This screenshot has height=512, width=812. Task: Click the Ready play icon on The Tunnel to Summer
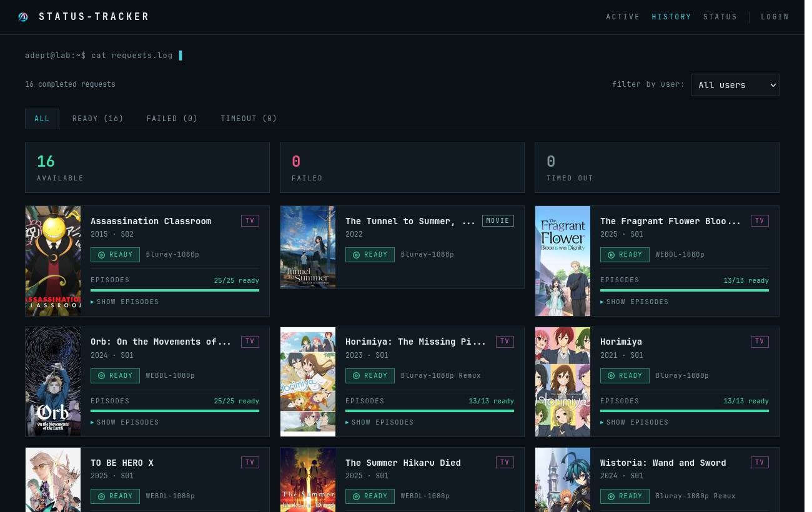[x=356, y=255]
